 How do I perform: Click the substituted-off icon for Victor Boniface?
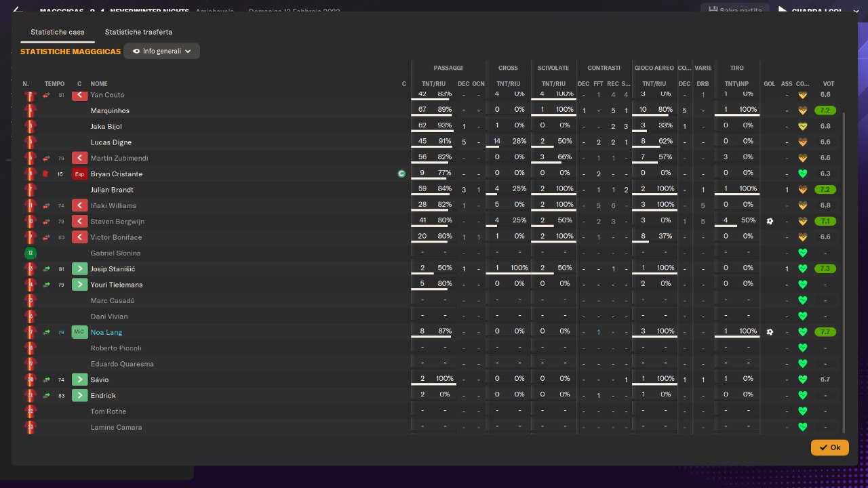pos(80,237)
